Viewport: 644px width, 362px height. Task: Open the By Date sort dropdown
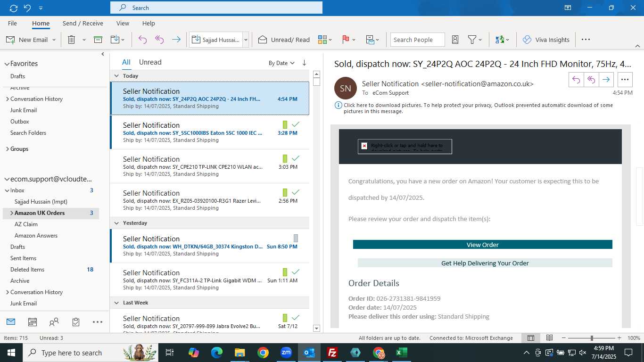point(281,63)
